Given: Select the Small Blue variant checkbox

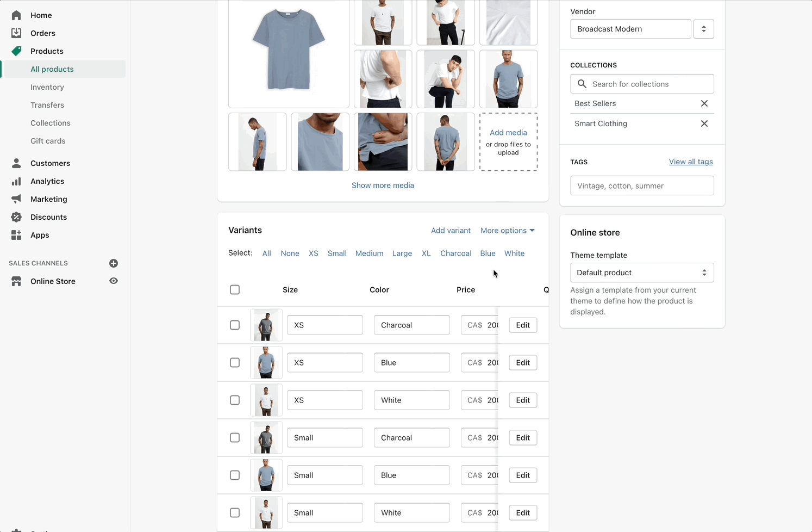Looking at the screenshot, I should click(x=235, y=475).
